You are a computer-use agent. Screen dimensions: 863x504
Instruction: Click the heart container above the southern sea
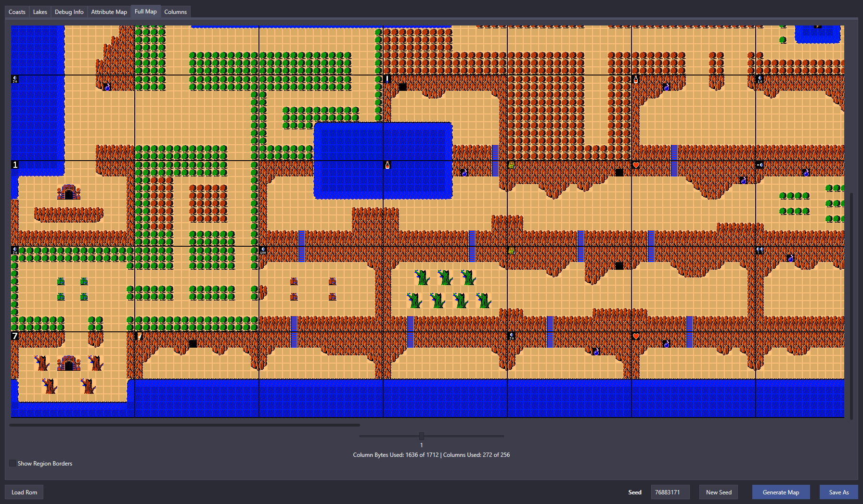pos(636,336)
